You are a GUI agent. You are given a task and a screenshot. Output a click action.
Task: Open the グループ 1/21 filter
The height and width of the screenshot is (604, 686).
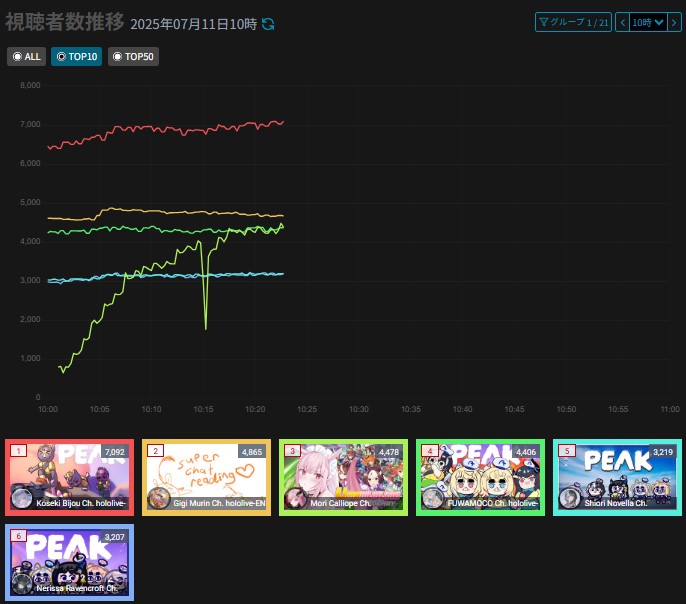(573, 22)
